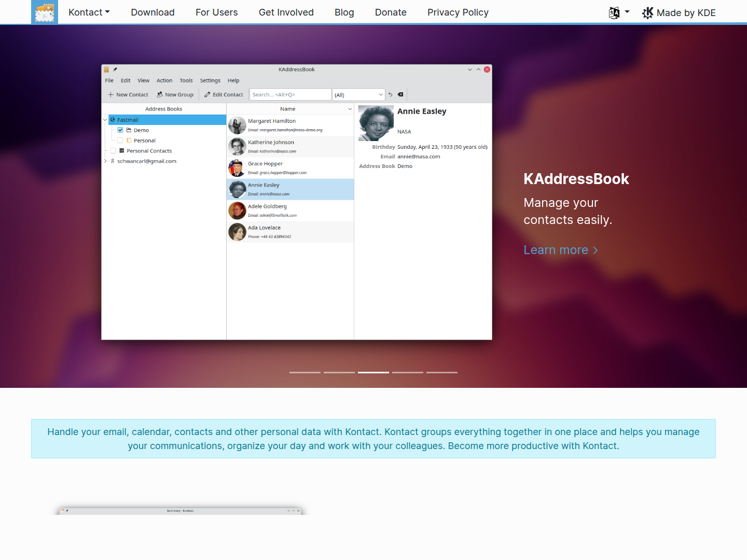Enable the Personal address book checkbox

pos(120,141)
